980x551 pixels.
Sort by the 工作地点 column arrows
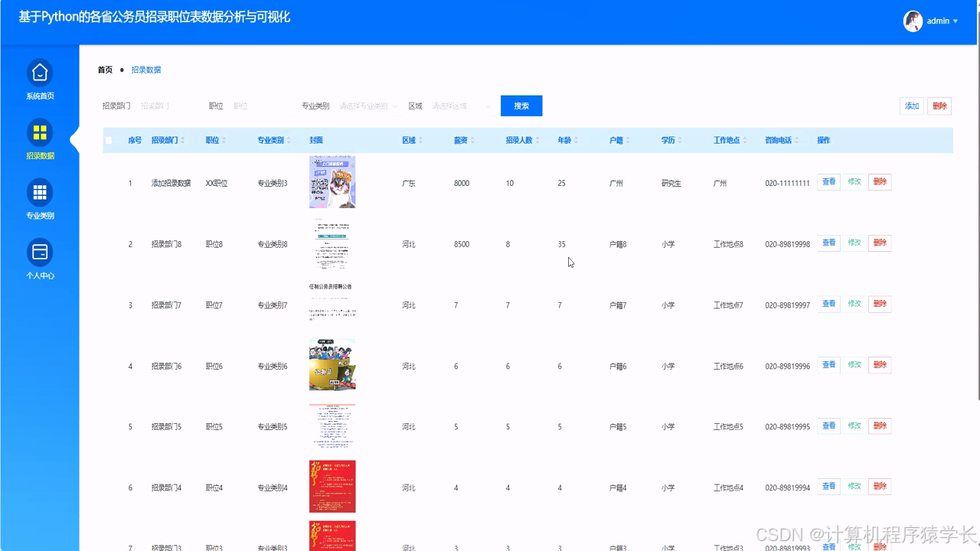coord(746,140)
